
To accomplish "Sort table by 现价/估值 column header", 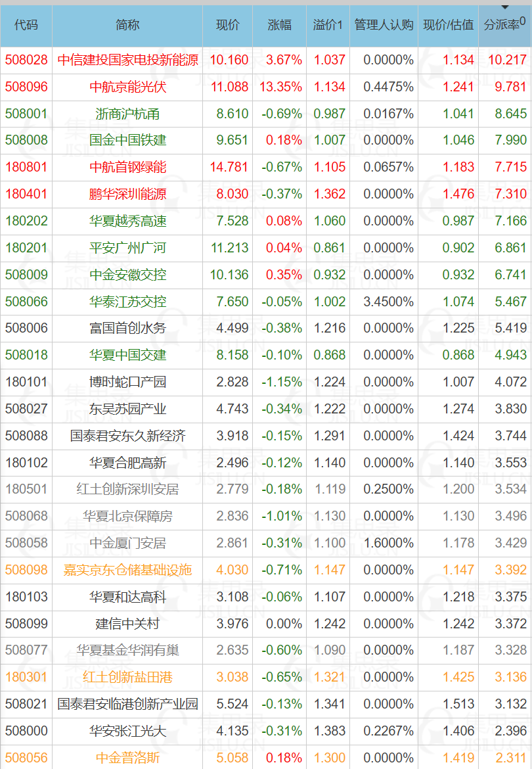I will point(448,25).
